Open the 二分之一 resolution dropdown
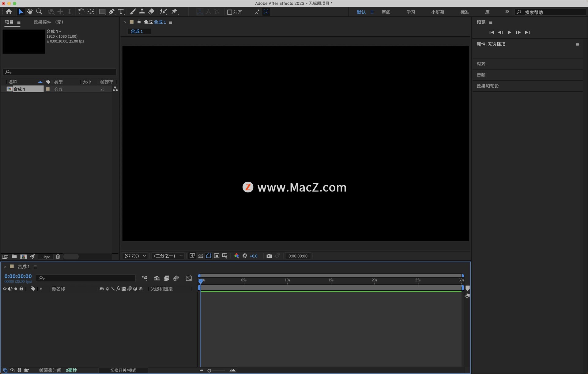 168,256
